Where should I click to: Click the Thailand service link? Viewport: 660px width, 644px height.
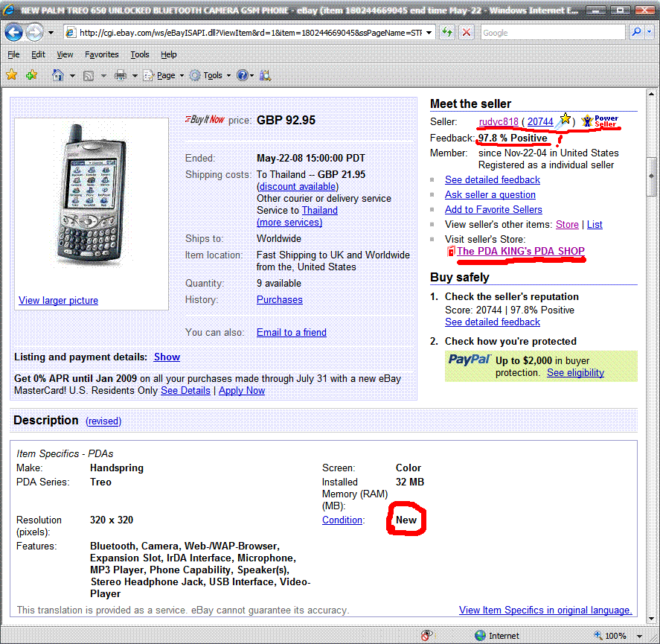[x=319, y=210]
